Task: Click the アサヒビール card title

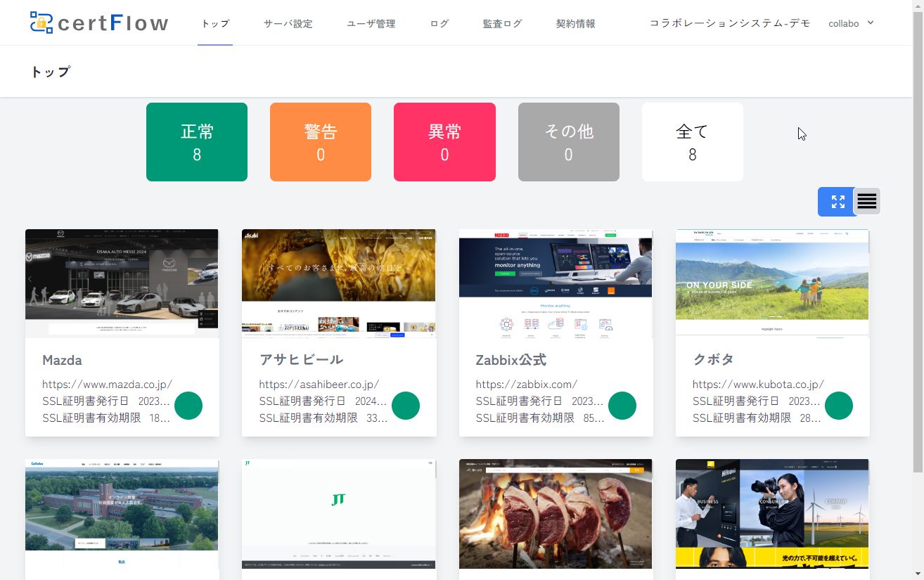Action: click(x=301, y=360)
